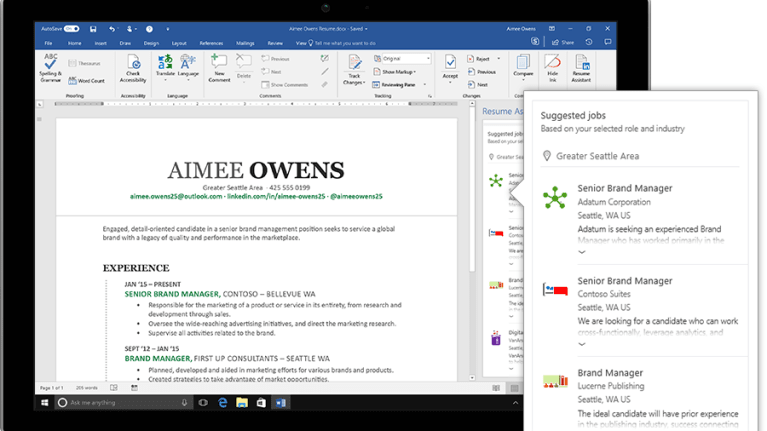Open the Design ribbon tab

[x=151, y=43]
